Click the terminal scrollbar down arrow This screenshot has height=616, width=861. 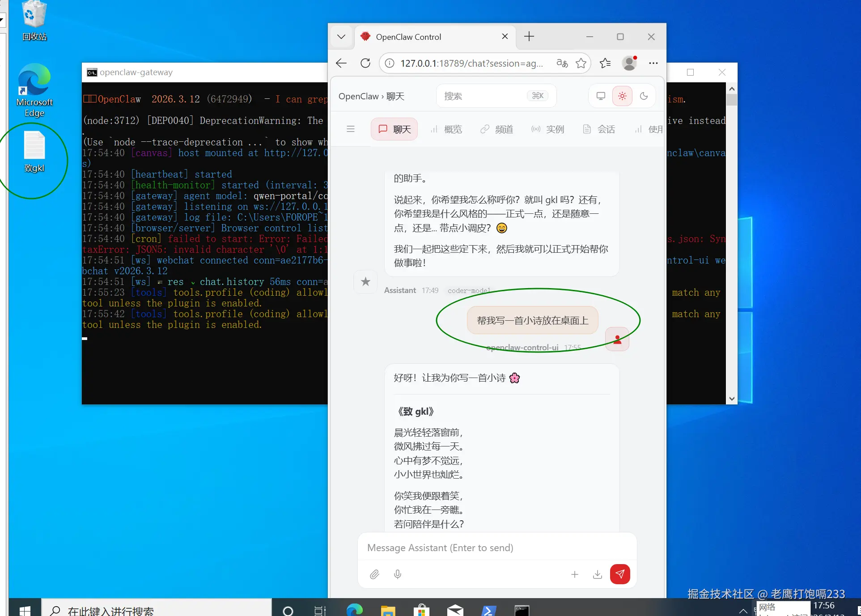coord(732,399)
